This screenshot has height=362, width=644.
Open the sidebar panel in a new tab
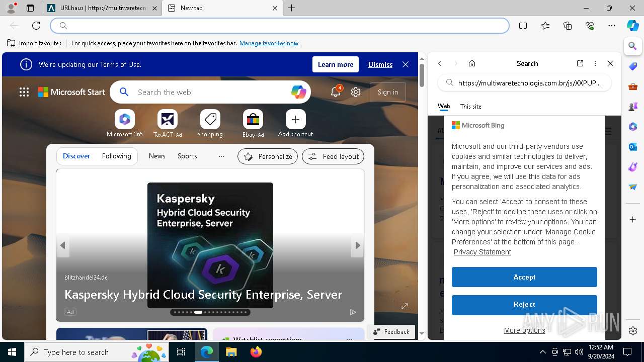580,63
